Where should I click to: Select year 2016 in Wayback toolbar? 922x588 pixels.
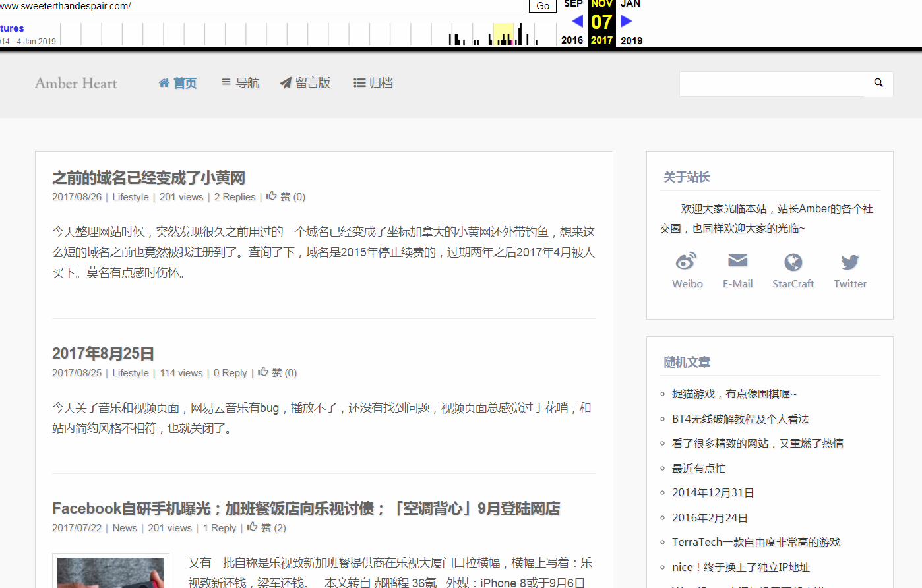click(572, 40)
